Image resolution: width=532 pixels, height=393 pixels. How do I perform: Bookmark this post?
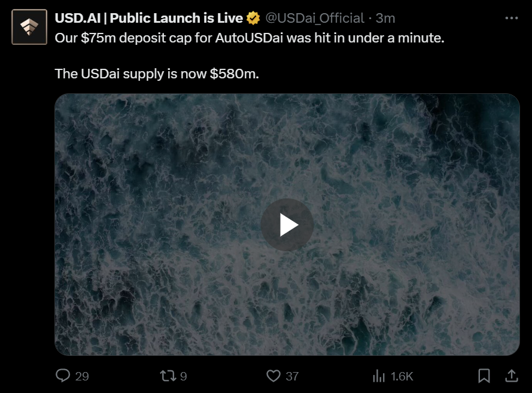click(x=484, y=376)
